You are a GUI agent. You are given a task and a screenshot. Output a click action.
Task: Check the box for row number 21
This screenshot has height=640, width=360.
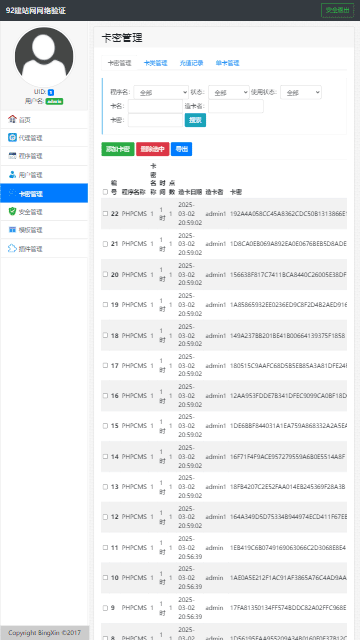(x=105, y=244)
